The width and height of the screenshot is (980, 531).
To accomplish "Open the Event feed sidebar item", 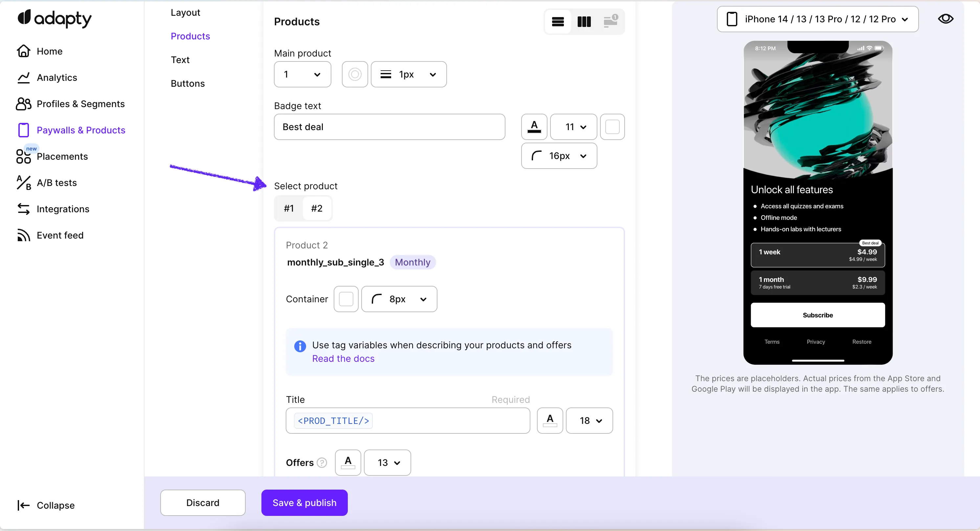I will [x=60, y=235].
